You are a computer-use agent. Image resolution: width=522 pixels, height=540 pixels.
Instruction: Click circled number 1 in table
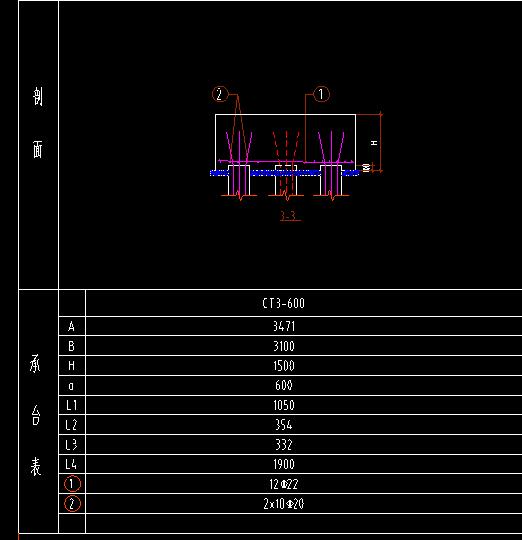(72, 484)
